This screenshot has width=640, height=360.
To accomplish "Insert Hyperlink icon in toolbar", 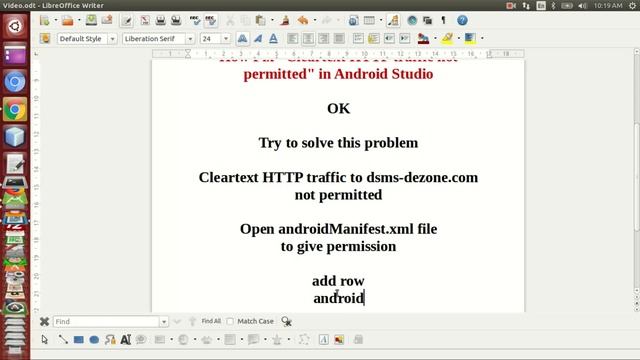I will pyautogui.click(x=353, y=20).
